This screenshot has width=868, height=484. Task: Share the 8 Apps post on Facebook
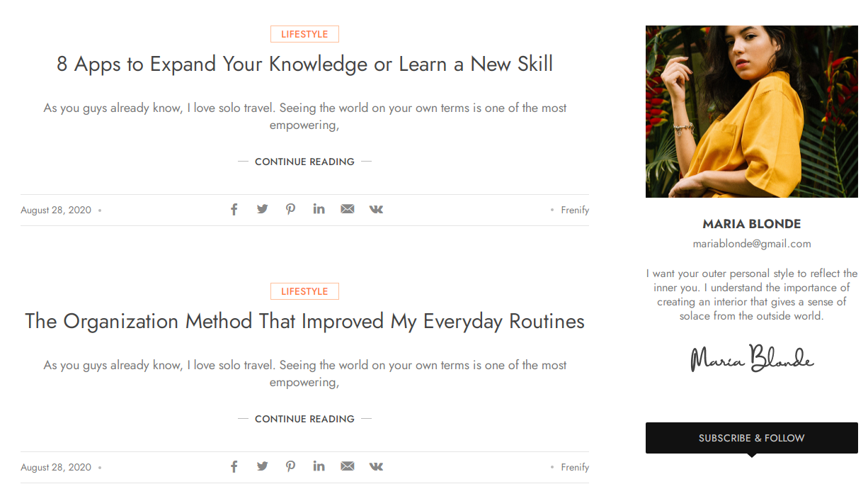234,209
